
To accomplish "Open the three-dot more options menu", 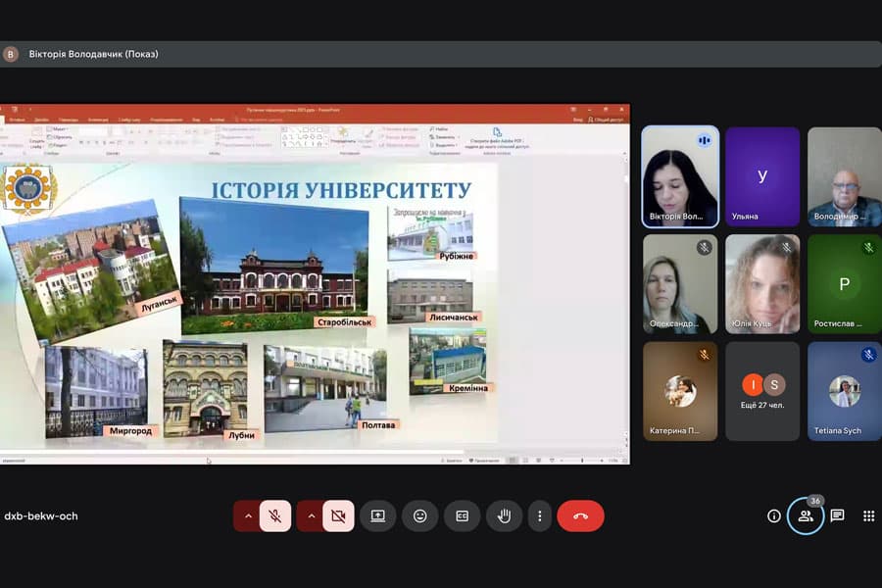I will [539, 516].
